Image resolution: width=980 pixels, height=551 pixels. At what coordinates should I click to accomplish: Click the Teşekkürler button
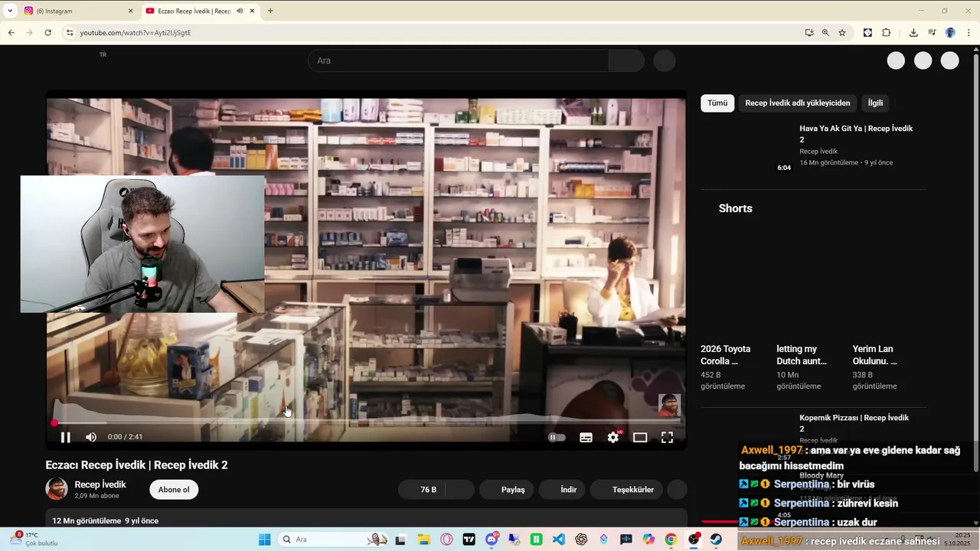[x=626, y=490]
